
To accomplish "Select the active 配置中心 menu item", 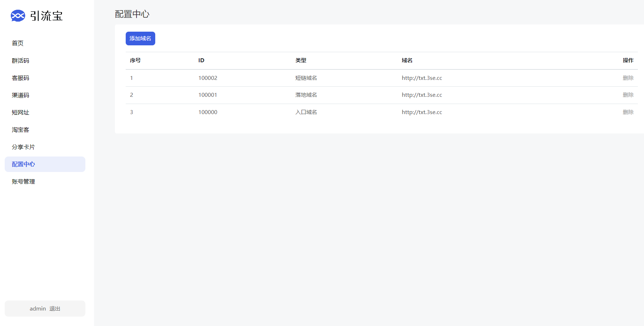I will [23, 164].
